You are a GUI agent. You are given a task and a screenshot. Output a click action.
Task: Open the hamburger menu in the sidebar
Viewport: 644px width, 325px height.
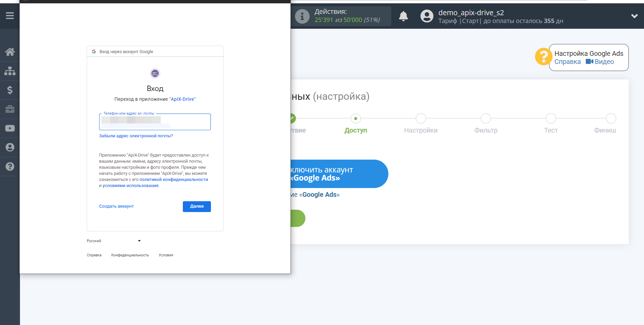pyautogui.click(x=10, y=16)
